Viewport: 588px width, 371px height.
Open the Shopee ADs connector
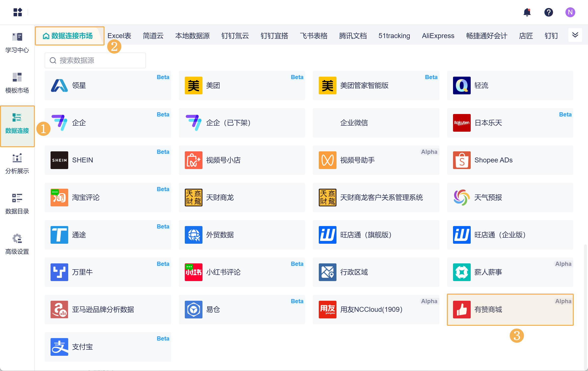coord(510,160)
